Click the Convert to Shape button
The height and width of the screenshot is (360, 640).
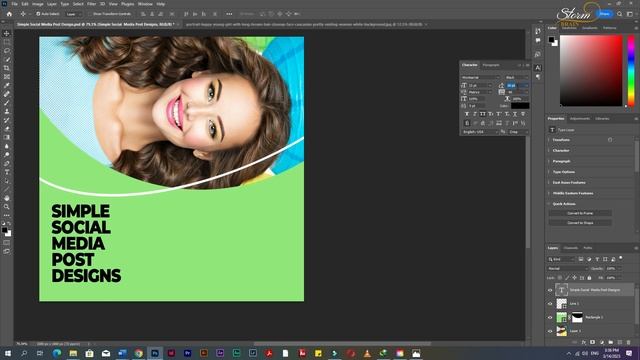coord(580,223)
